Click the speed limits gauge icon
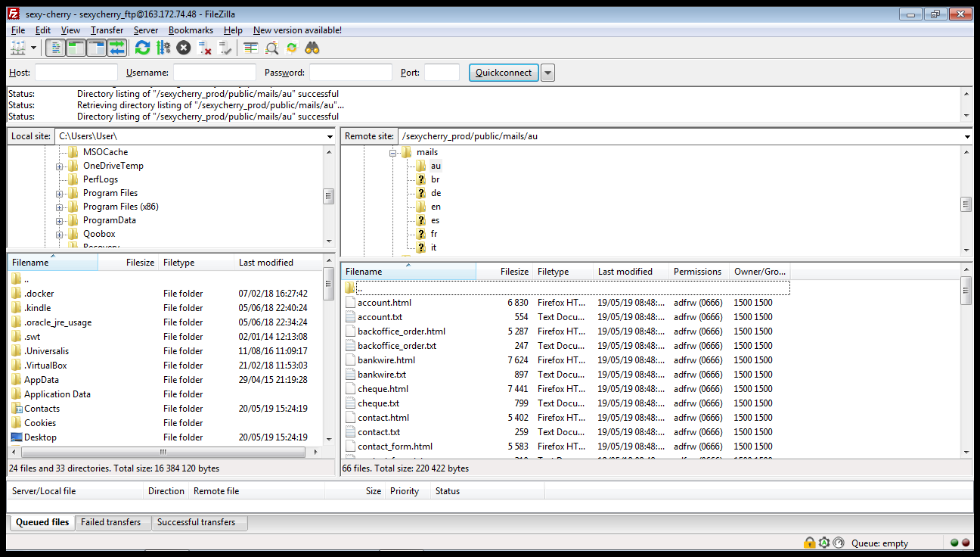980x557 pixels. pos(838,543)
